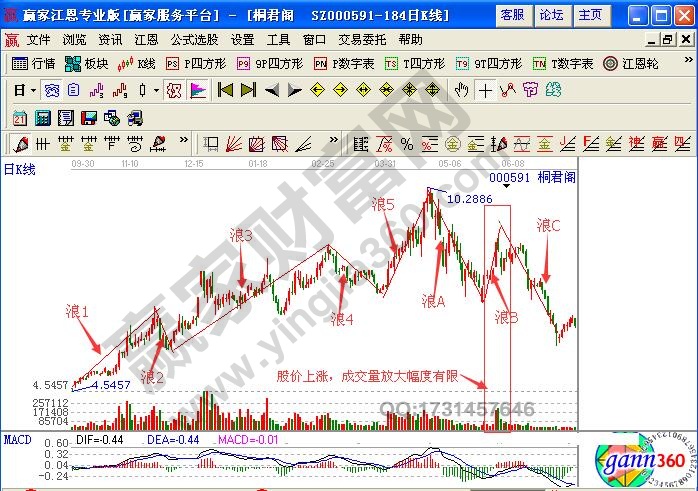Select the hand pan tool

point(461,89)
